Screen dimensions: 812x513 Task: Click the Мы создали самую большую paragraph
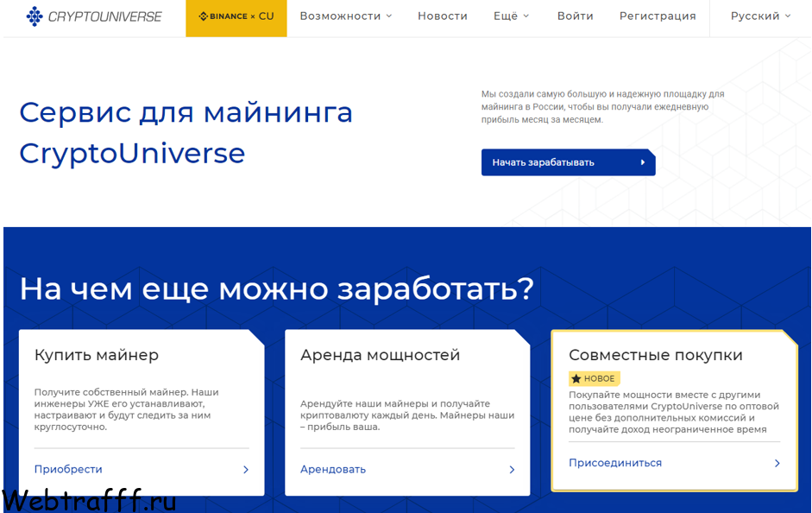tap(603, 107)
